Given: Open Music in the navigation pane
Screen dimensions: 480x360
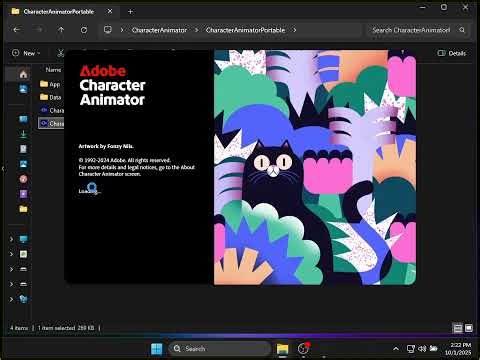Looking at the screenshot, I should [x=23, y=179].
